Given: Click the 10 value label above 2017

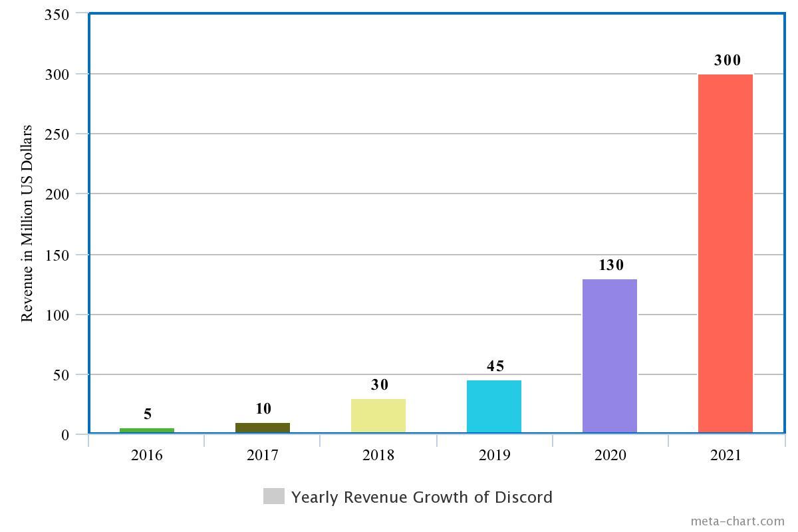Looking at the screenshot, I should click(263, 408).
